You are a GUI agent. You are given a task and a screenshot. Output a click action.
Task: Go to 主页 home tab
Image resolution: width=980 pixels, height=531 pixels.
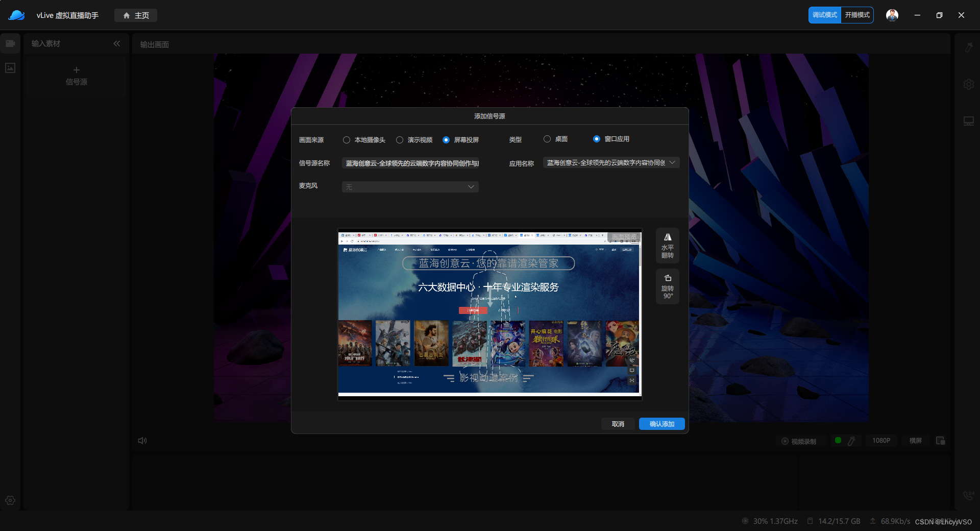click(136, 15)
